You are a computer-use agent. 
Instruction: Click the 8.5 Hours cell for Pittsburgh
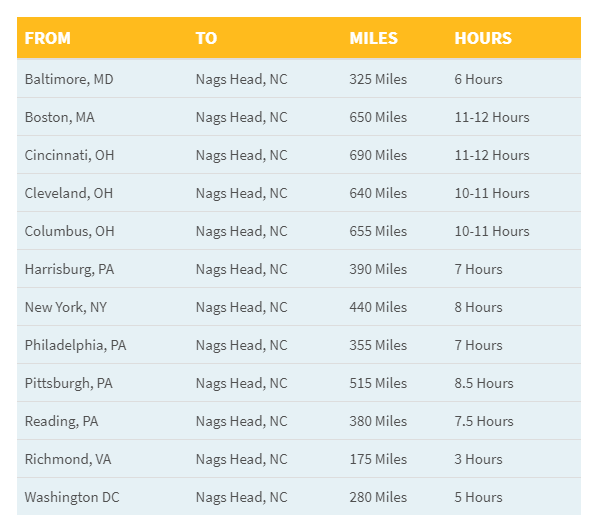click(x=484, y=383)
